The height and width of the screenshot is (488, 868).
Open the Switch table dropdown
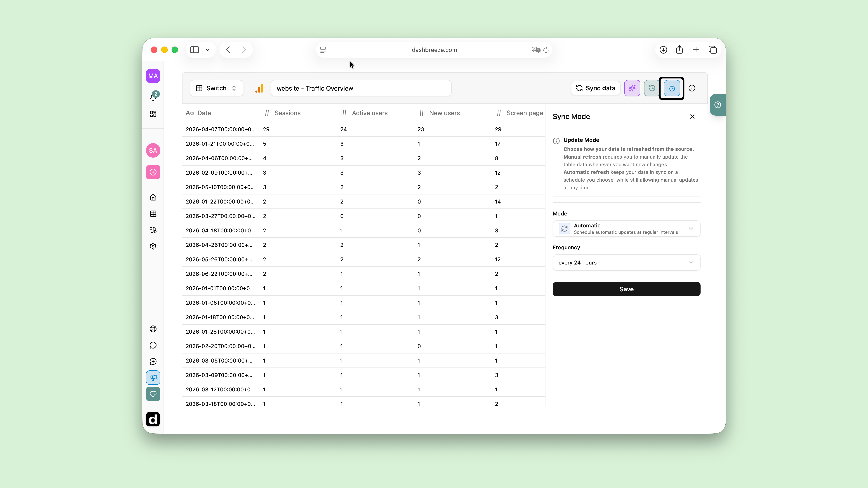pos(216,88)
